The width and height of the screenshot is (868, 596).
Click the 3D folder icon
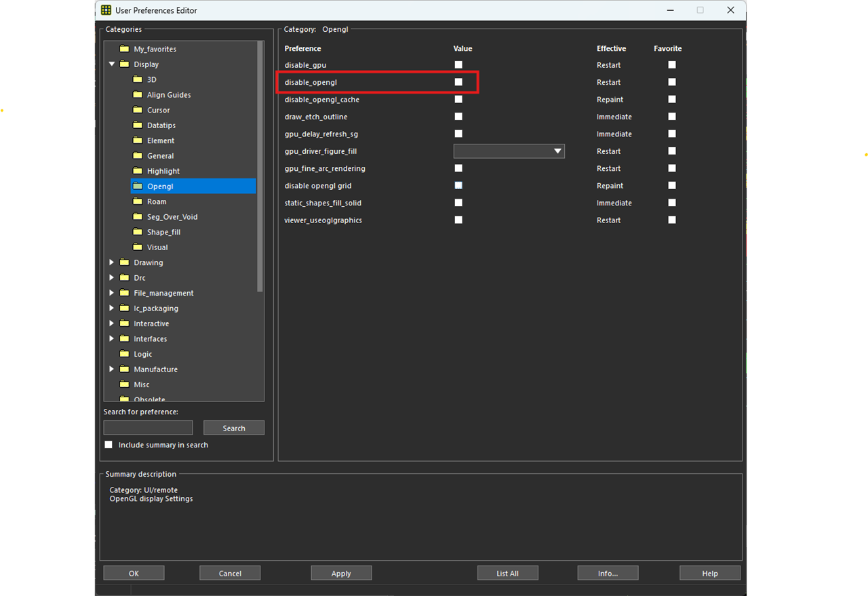pos(138,79)
